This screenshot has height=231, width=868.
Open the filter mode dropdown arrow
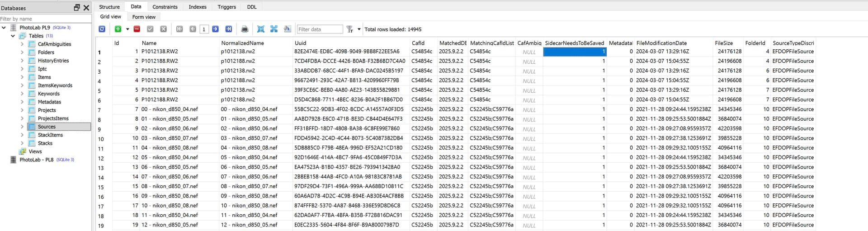[359, 29]
